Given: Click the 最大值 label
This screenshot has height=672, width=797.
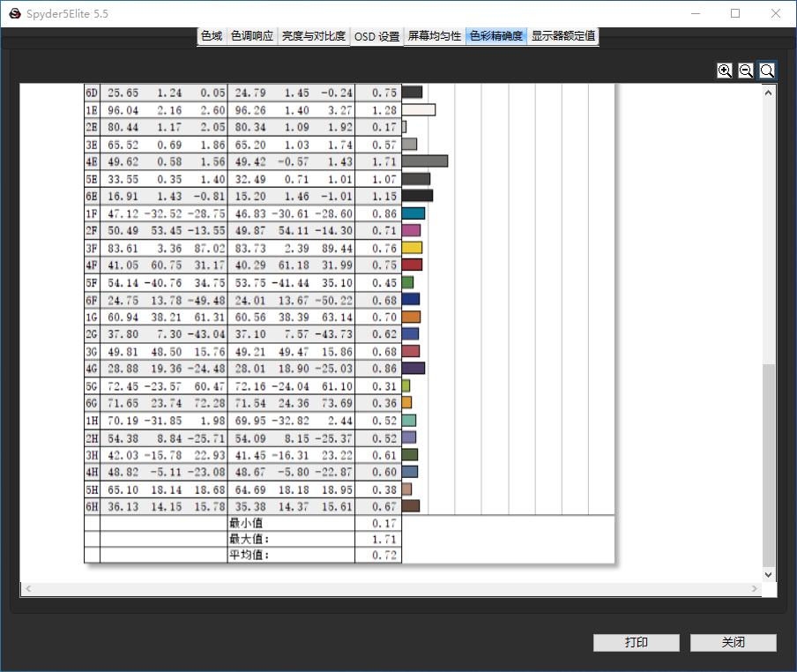Looking at the screenshot, I should tap(249, 539).
